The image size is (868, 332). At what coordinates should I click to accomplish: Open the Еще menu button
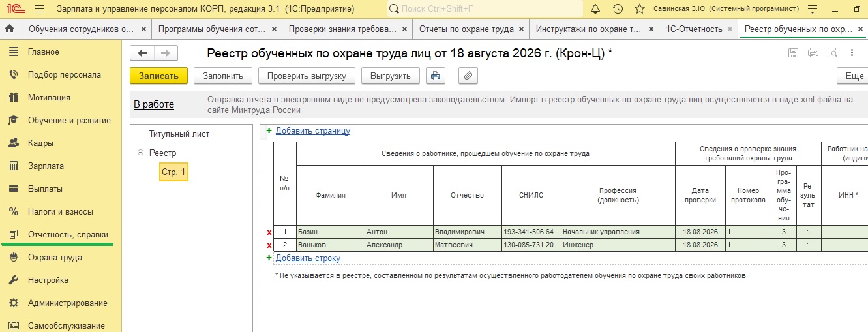(x=854, y=76)
